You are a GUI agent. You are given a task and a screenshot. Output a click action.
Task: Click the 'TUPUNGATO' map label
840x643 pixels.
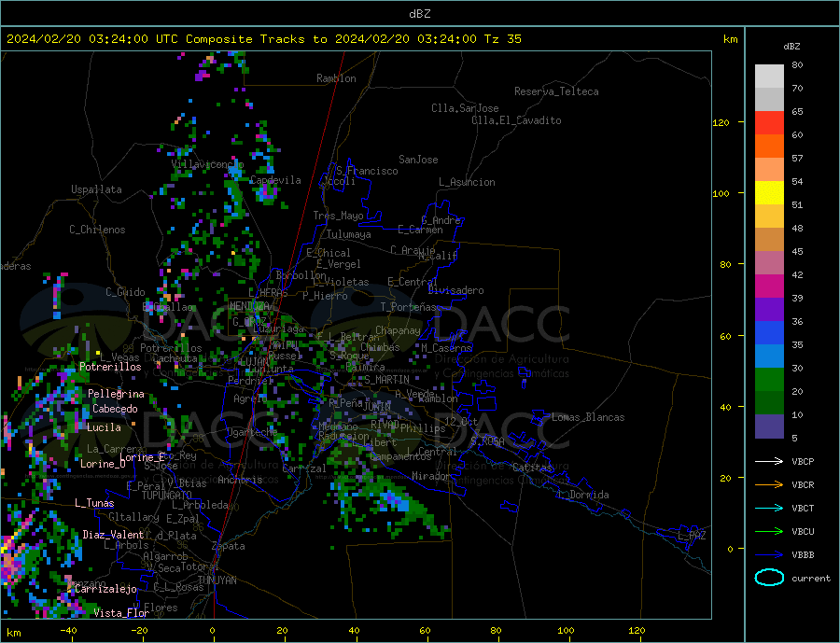pos(167,496)
